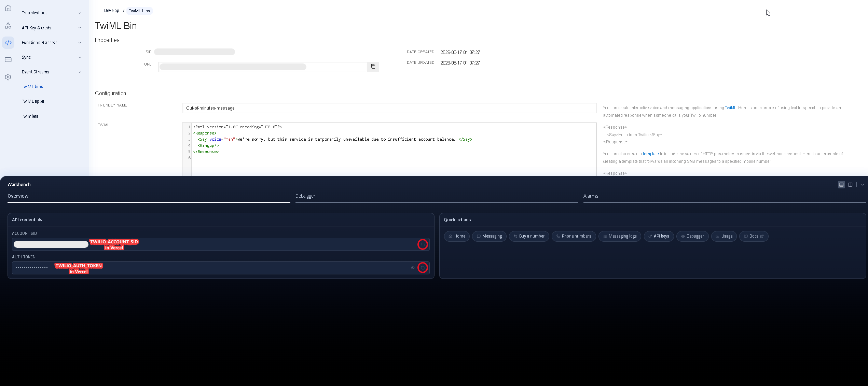Expand the API Key & creds menu
868x386 pixels.
point(51,28)
